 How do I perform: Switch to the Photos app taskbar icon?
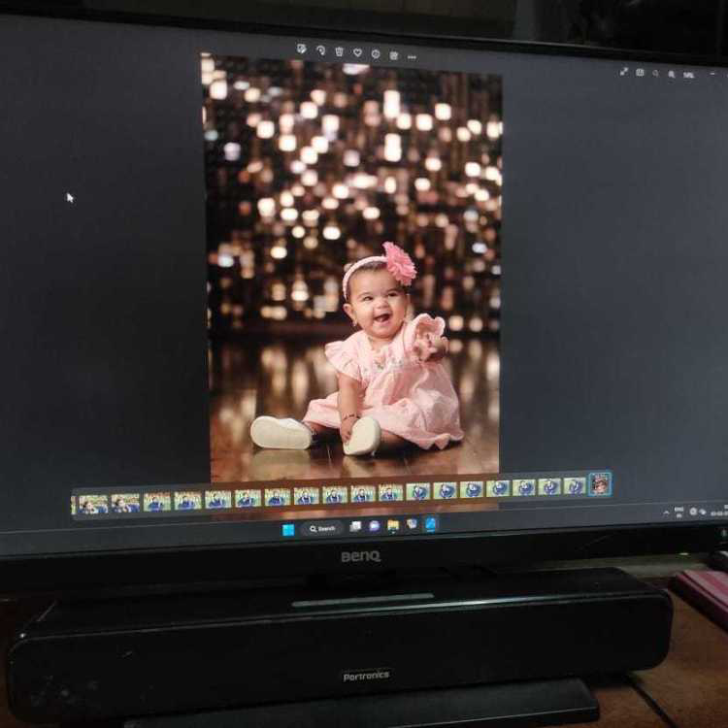(x=429, y=523)
